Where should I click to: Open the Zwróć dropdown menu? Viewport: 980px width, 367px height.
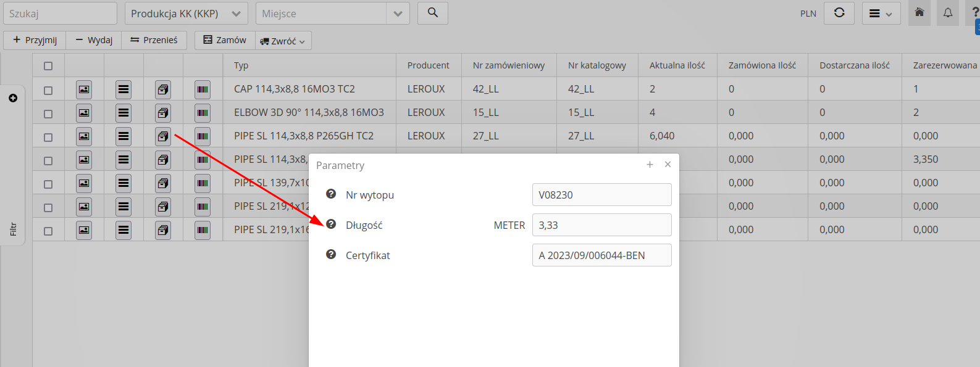point(283,41)
